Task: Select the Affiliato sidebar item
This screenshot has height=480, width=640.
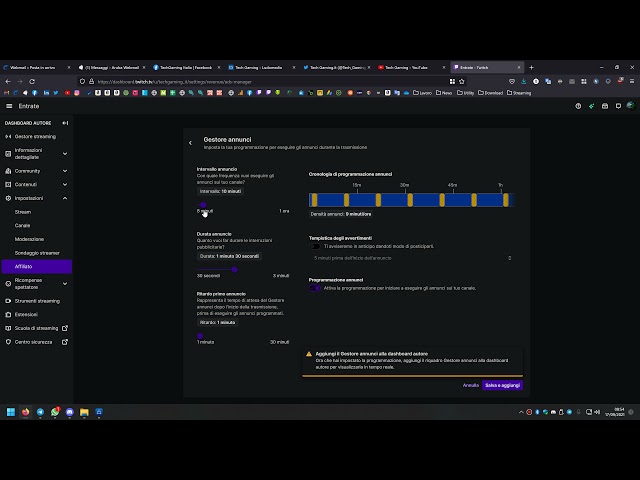Action: tap(37, 267)
